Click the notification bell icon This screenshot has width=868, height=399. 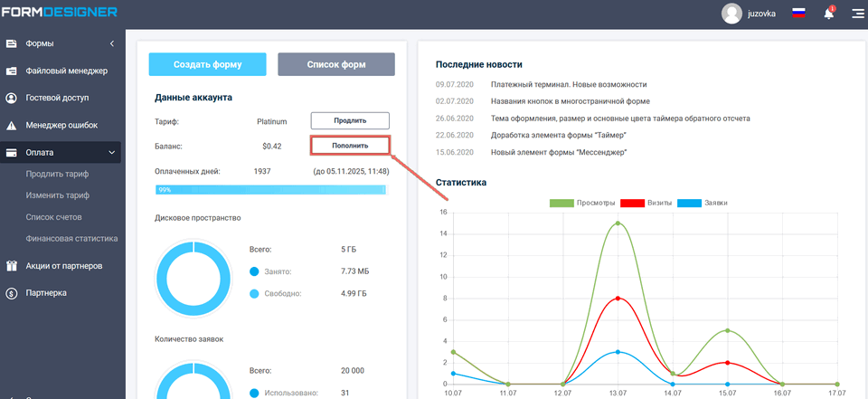click(x=828, y=14)
